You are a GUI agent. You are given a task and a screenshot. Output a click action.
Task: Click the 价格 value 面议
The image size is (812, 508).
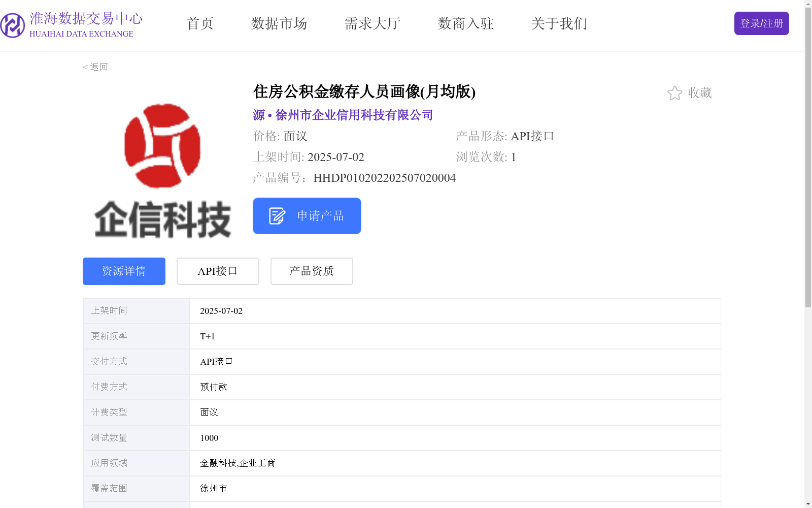295,136
